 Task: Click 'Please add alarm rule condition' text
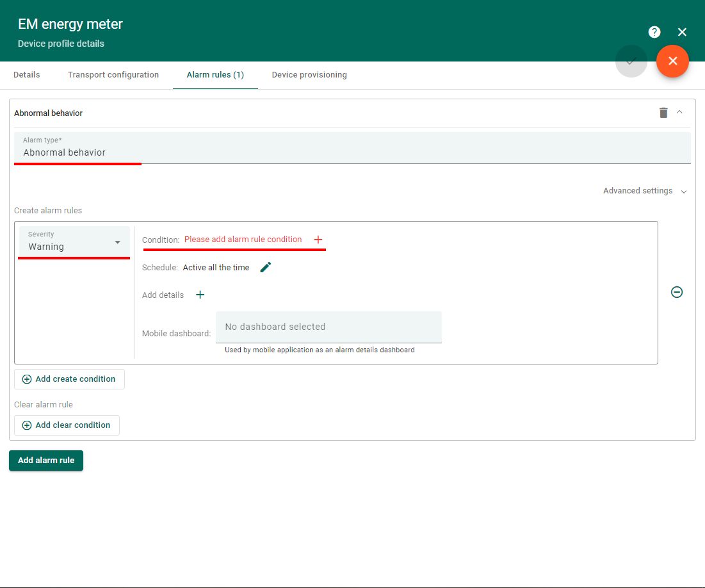coord(243,240)
